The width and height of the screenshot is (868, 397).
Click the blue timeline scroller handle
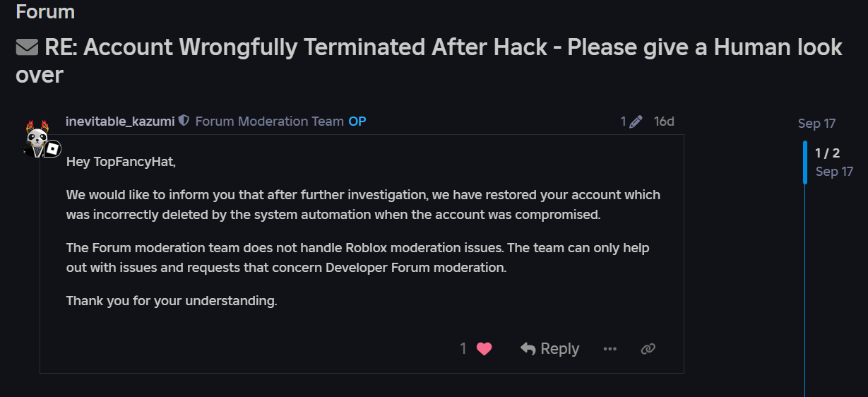click(x=805, y=162)
